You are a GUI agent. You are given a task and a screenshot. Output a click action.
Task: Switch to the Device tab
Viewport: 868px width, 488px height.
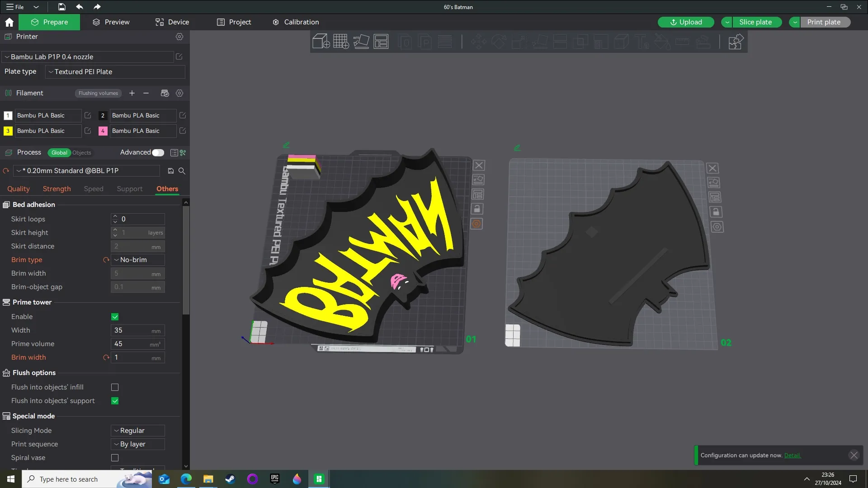[x=172, y=22]
